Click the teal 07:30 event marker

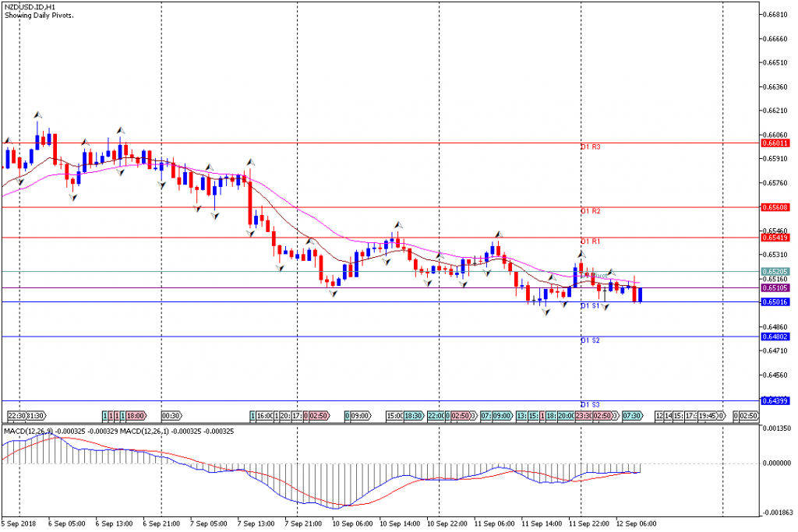[631, 416]
